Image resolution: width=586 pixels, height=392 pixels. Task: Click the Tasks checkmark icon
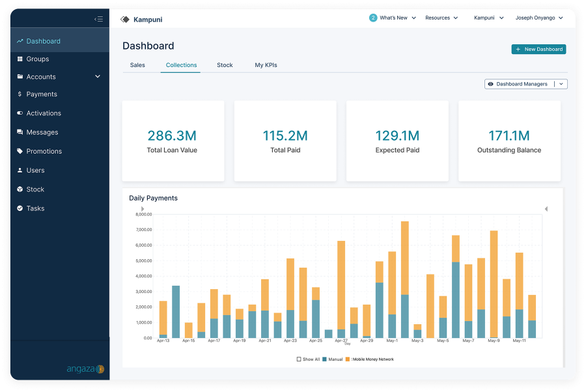coord(20,208)
